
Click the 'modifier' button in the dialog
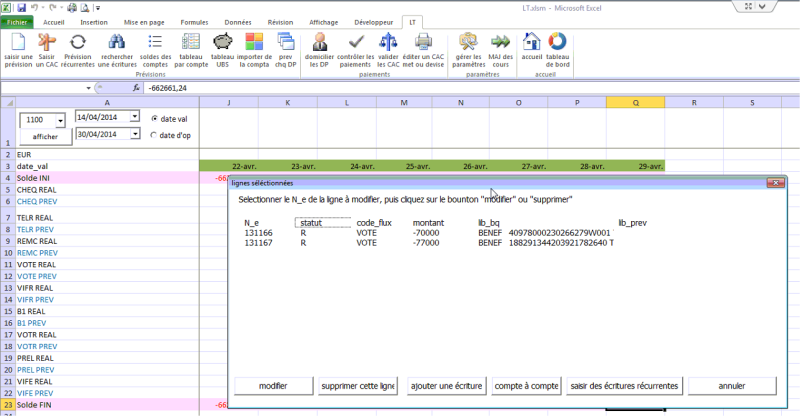point(273,386)
